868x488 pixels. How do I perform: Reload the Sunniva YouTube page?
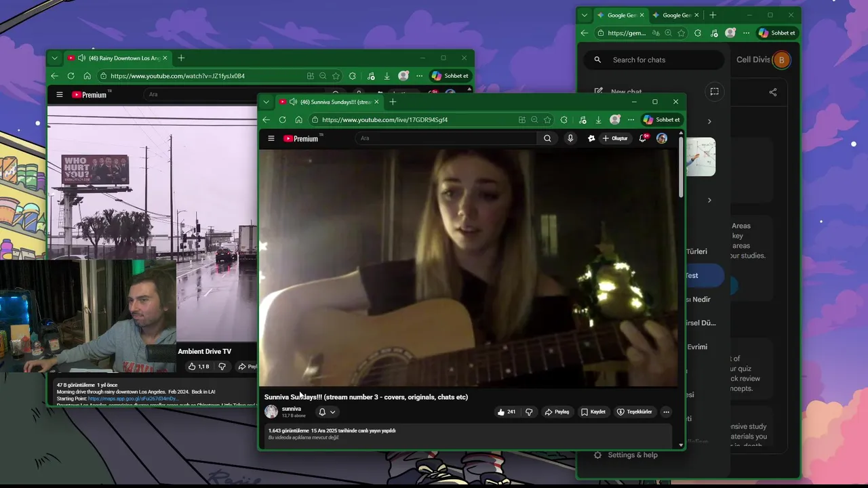283,120
